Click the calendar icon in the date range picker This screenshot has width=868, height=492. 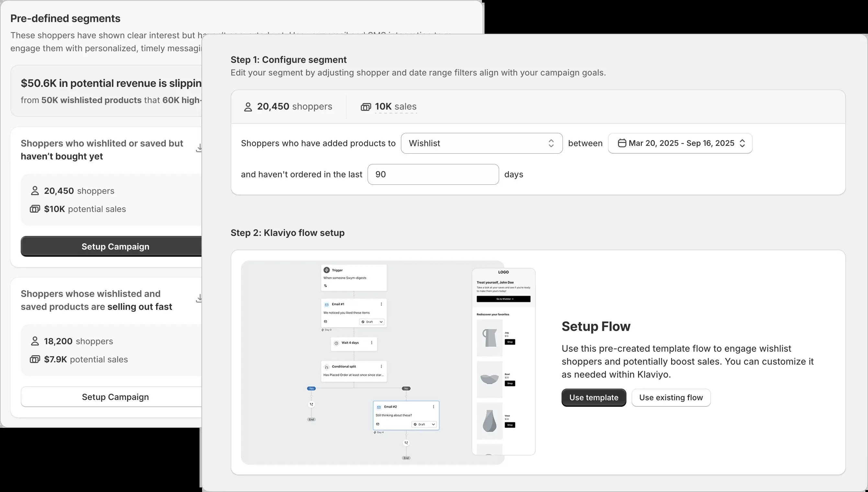[x=622, y=143]
